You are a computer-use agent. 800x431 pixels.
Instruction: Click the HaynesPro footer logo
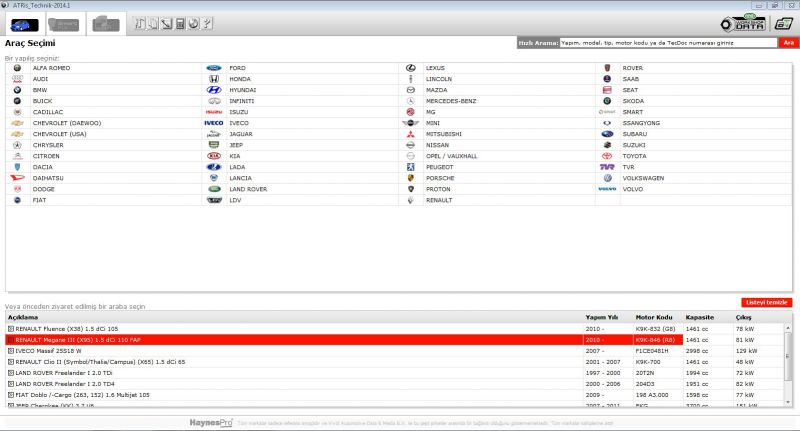211,423
